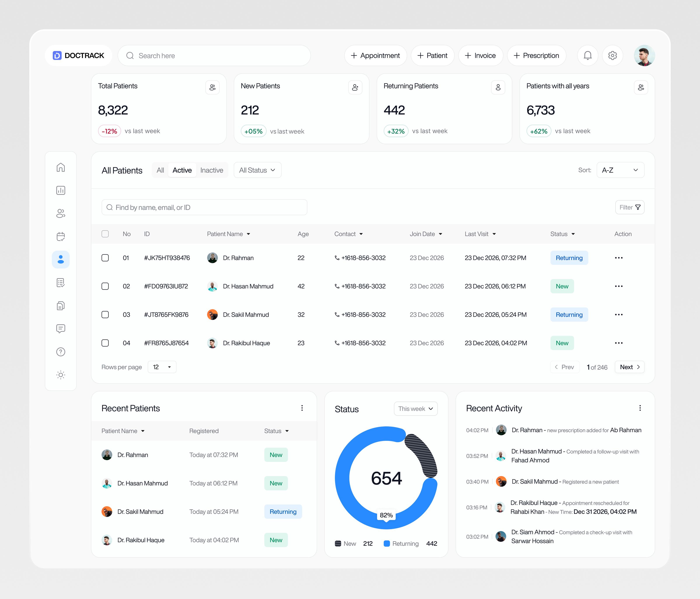The height and width of the screenshot is (599, 700).
Task: Open the All Status dropdown filter
Action: pyautogui.click(x=257, y=170)
